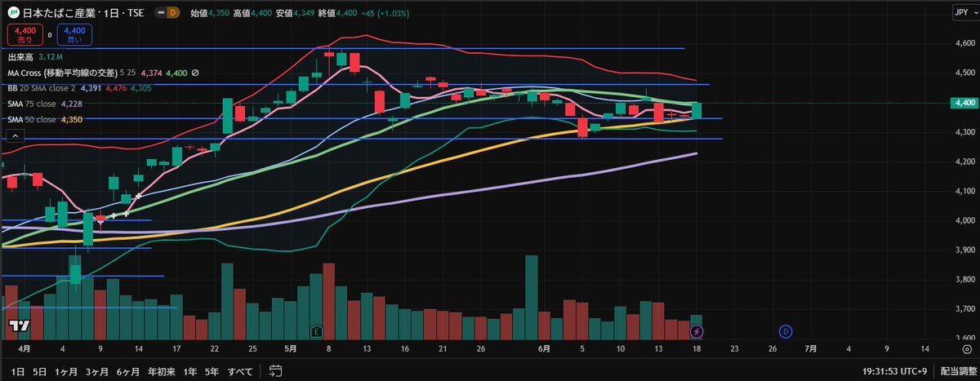Set the range to 1年
The width and height of the screenshot is (980, 381).
(189, 371)
